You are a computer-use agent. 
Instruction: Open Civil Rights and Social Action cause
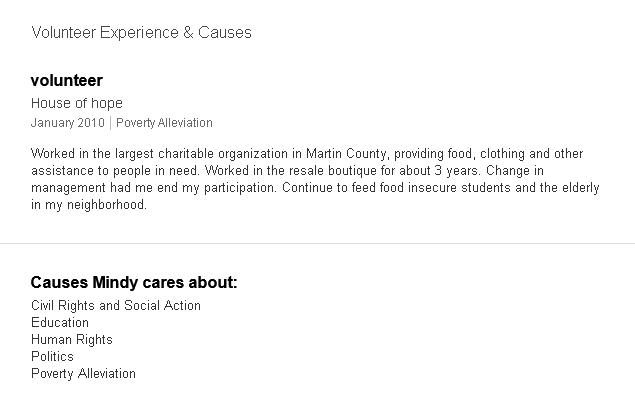click(115, 306)
